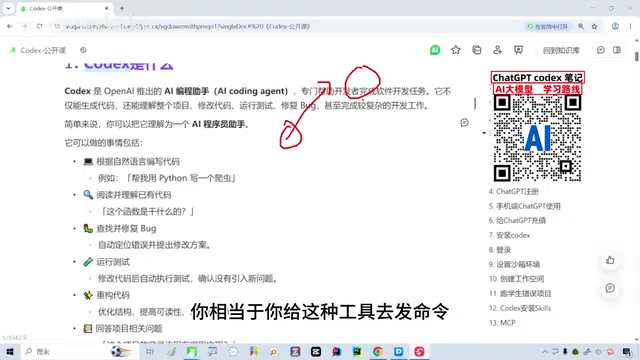Jump to outline item 12. Codex安装Skills
640x360 pixels.
520,308
